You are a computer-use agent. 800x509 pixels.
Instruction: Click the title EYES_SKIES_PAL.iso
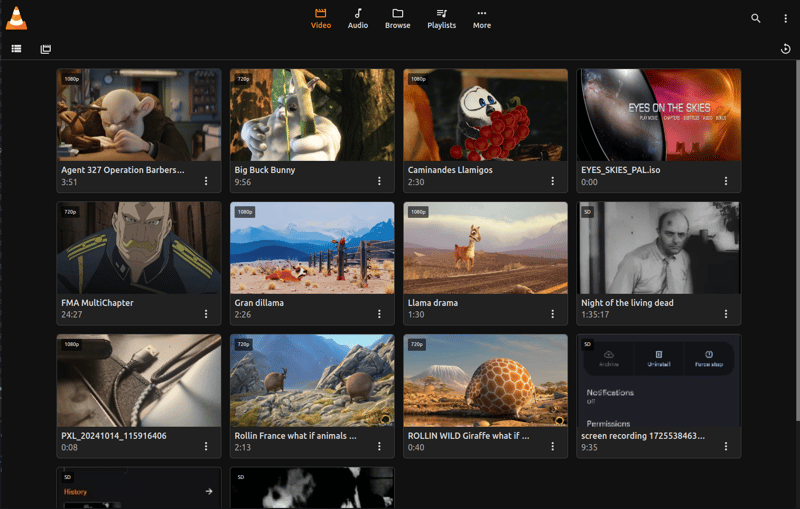click(x=620, y=170)
